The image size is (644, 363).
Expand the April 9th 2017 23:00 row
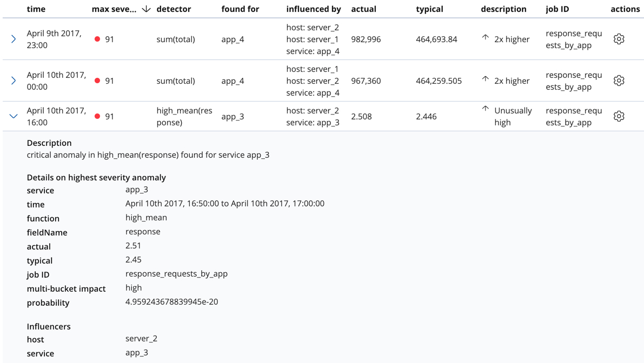point(14,39)
